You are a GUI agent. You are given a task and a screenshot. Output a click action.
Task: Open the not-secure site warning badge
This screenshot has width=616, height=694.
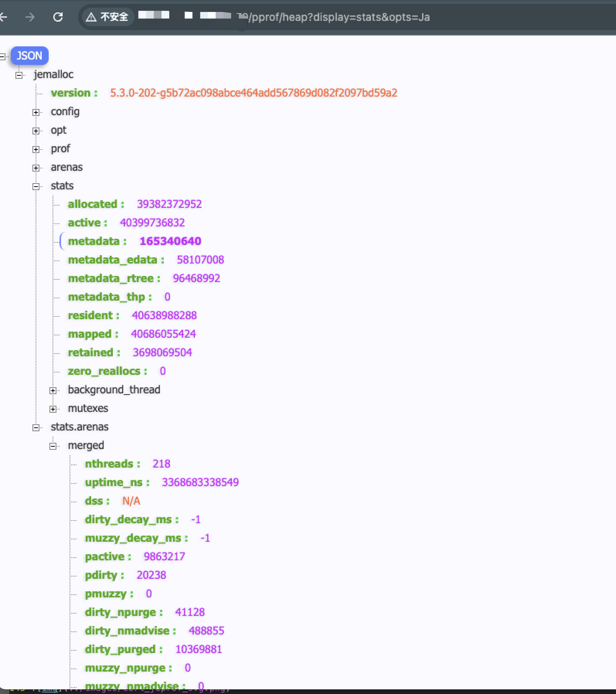click(107, 17)
